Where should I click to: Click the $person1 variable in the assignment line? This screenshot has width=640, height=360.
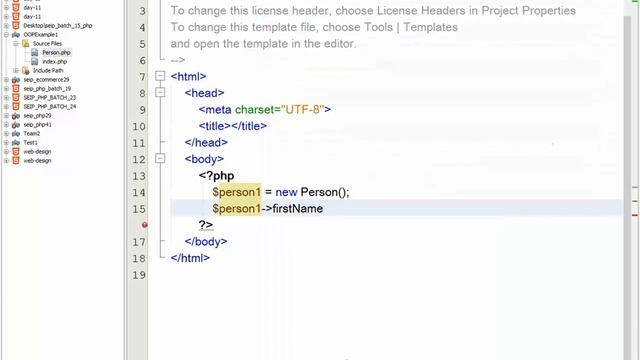tap(236, 192)
